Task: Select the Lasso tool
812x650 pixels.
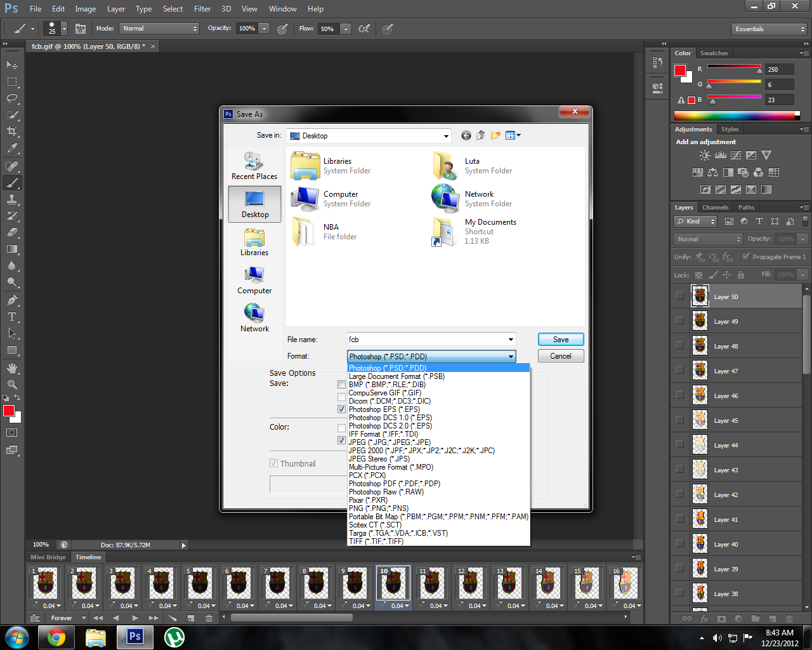Action: tap(12, 98)
